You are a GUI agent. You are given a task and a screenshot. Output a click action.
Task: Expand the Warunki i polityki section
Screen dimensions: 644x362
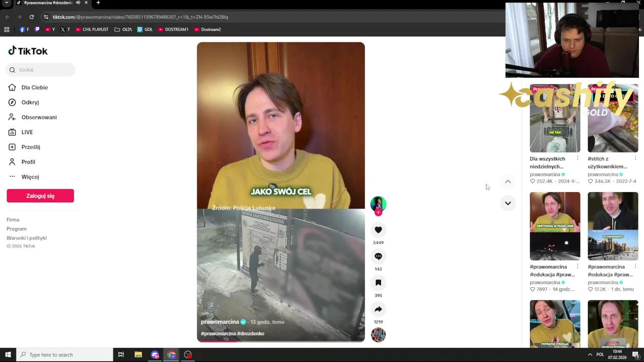26,238
